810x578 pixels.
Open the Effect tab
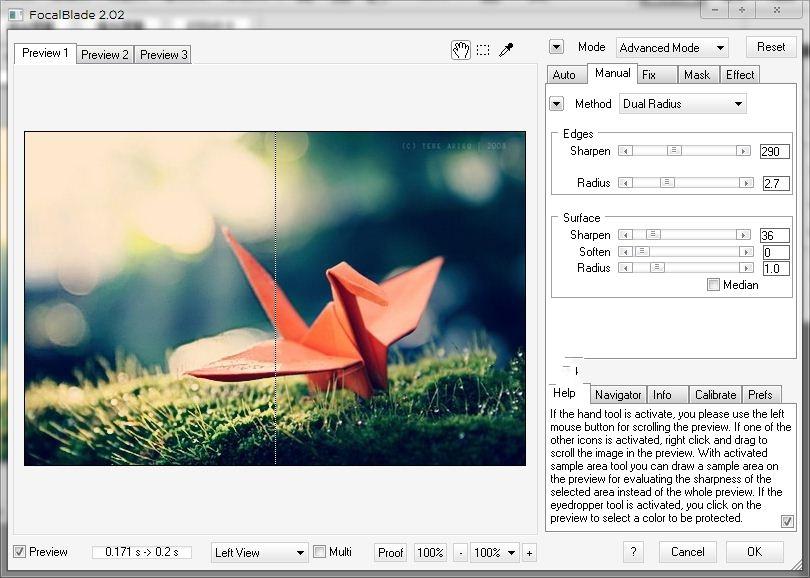[x=740, y=75]
